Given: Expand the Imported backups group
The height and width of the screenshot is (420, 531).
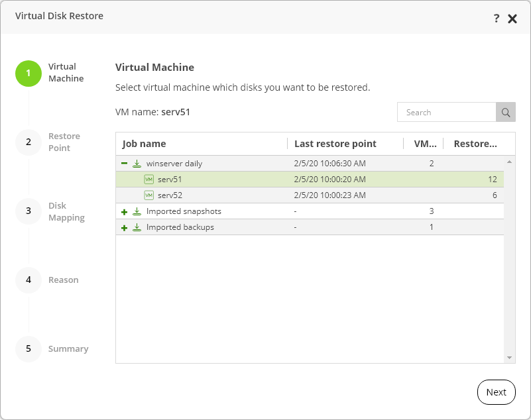Looking at the screenshot, I should (124, 227).
